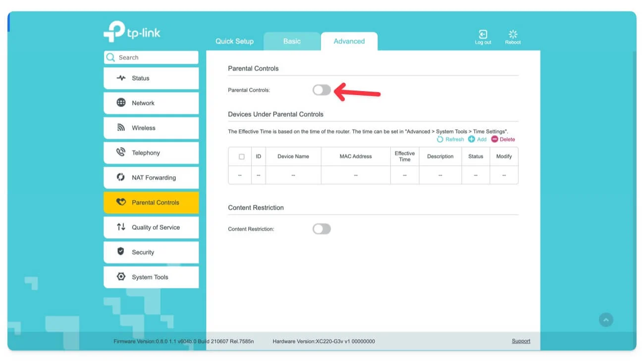The height and width of the screenshot is (362, 644).
Task: Open the Security menu item
Action: click(x=151, y=252)
